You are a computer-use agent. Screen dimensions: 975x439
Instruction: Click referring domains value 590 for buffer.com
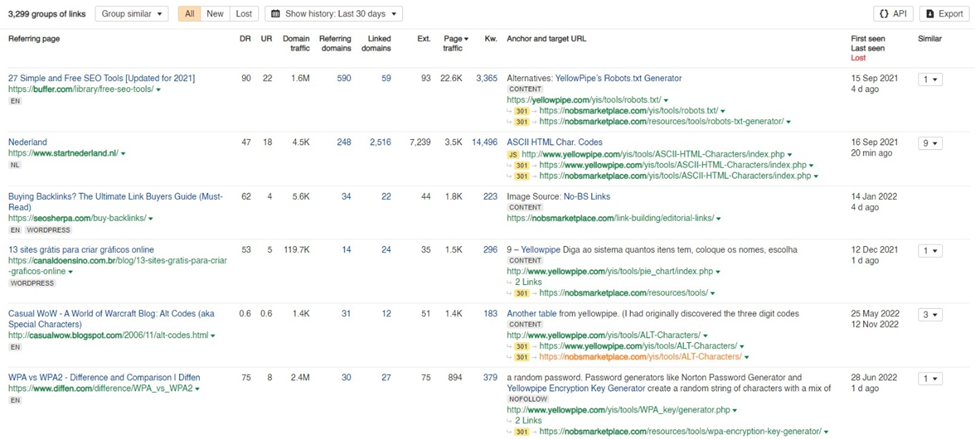(x=343, y=78)
